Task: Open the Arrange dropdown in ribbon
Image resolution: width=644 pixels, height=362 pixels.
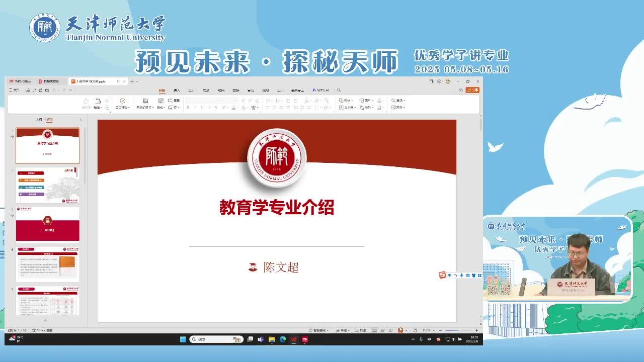Action: (366, 108)
